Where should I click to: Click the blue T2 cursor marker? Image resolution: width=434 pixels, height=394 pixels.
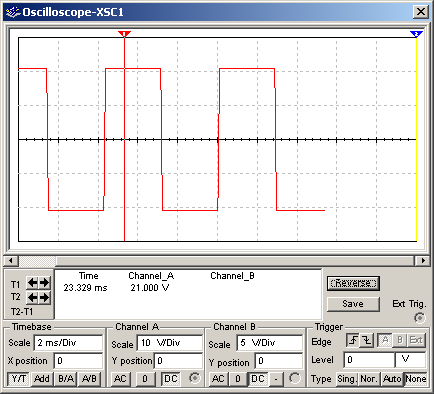(416, 34)
